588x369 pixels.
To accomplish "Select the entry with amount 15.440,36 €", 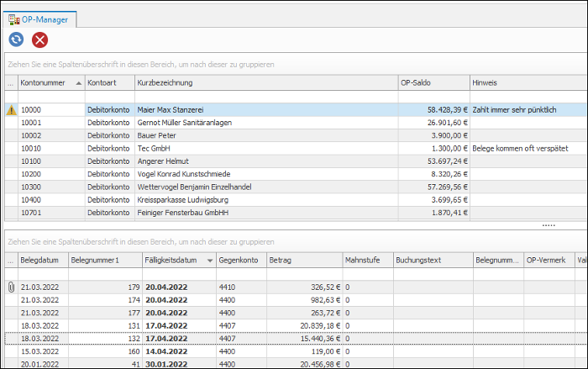I will tap(296, 339).
